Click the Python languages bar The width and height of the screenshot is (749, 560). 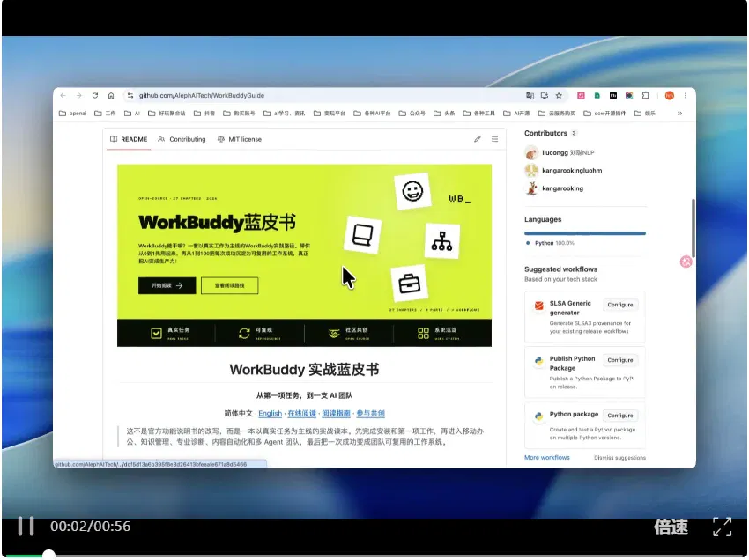(x=585, y=233)
